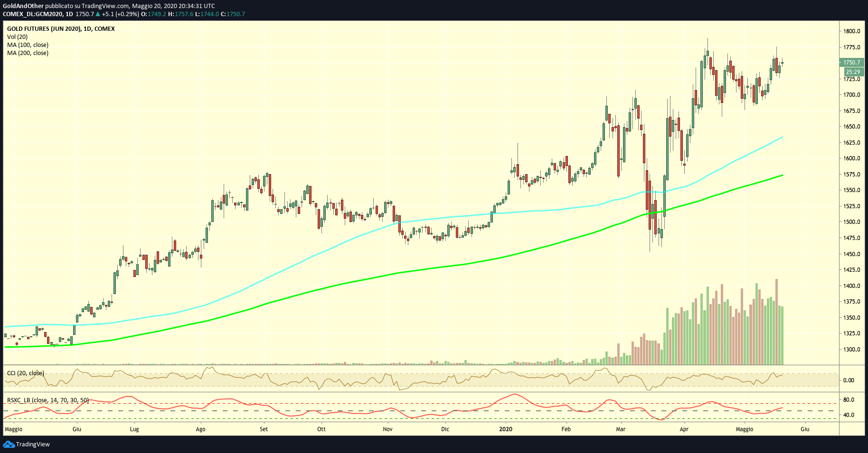Click the Mar month label on time axis
Screen dimensions: 868x453
621,429
